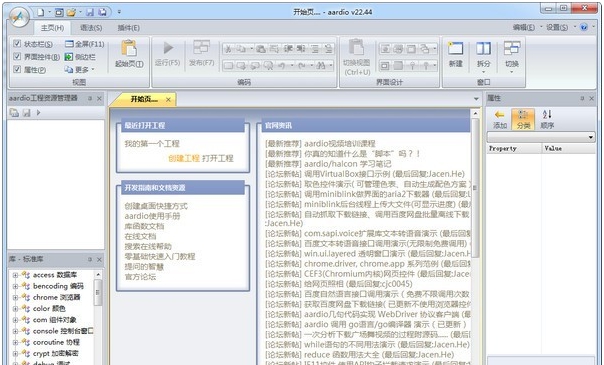604x365 pixels.
Task: Click the binoculars find icon in 编码 group
Action: (x=320, y=65)
